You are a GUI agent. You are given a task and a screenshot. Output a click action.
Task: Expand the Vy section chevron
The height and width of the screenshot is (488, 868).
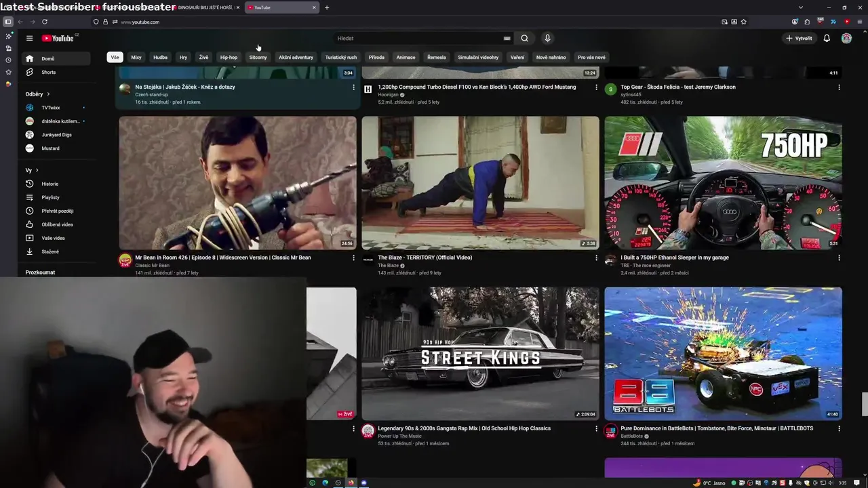[x=37, y=170]
